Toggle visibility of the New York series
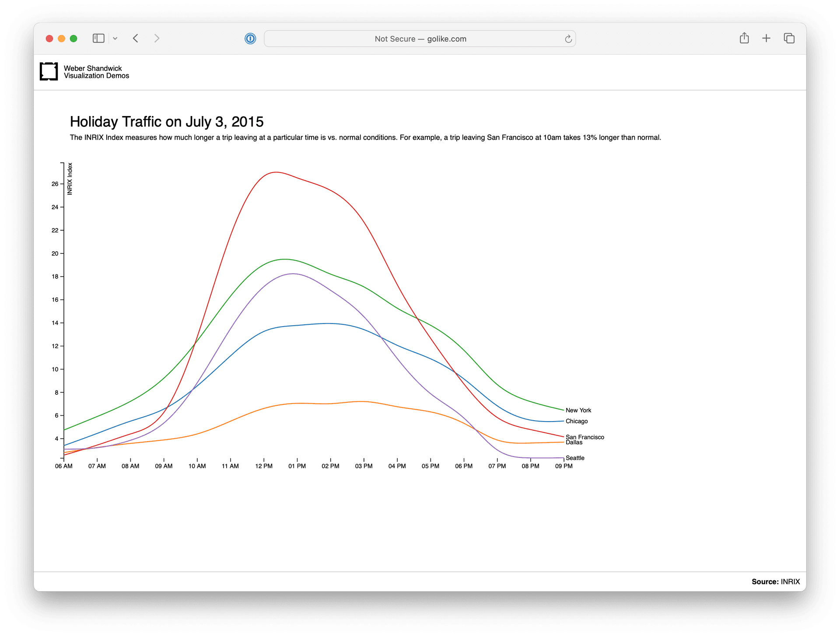Image resolution: width=840 pixels, height=636 pixels. (x=578, y=410)
